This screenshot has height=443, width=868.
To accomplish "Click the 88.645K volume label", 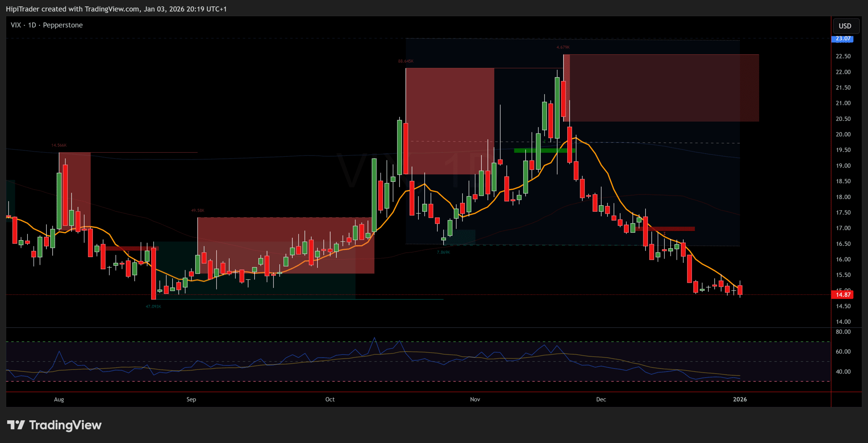I will point(406,61).
